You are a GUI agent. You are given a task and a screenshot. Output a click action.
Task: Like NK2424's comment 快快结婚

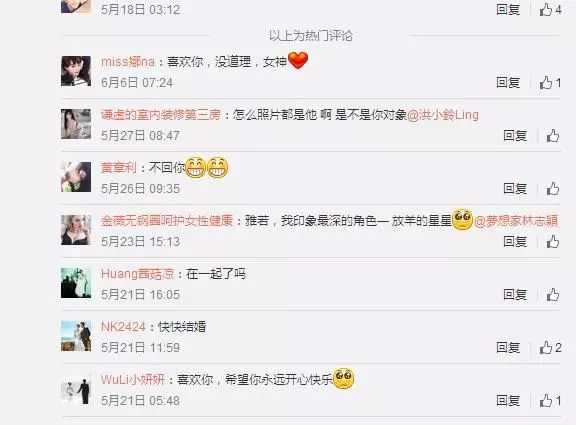coord(550,347)
